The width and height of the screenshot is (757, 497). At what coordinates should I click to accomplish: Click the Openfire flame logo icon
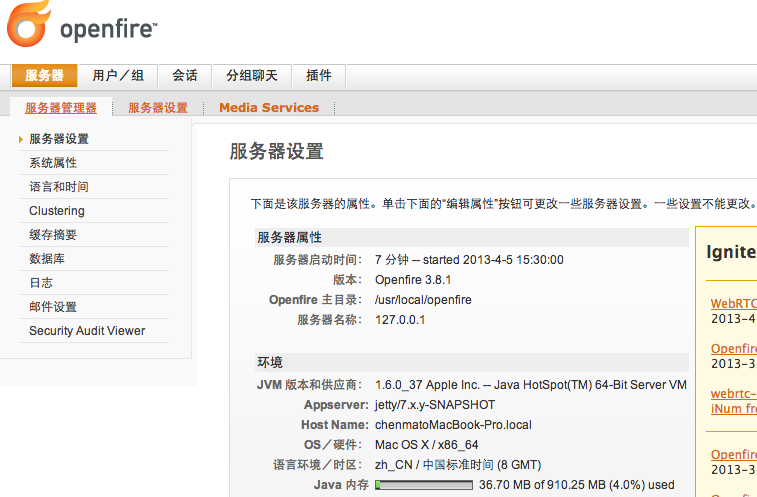[28, 24]
